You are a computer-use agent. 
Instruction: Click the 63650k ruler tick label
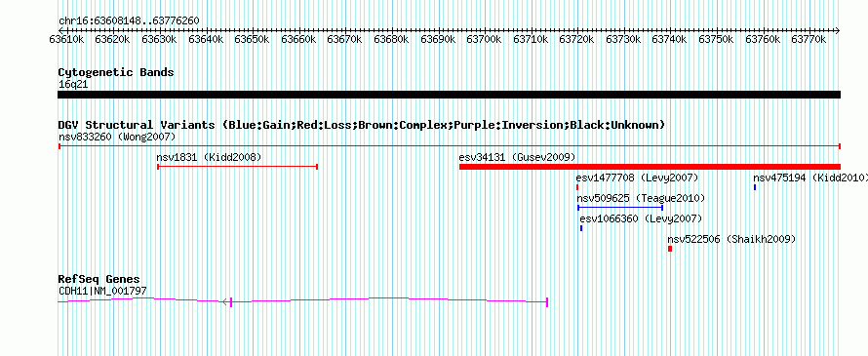252,39
